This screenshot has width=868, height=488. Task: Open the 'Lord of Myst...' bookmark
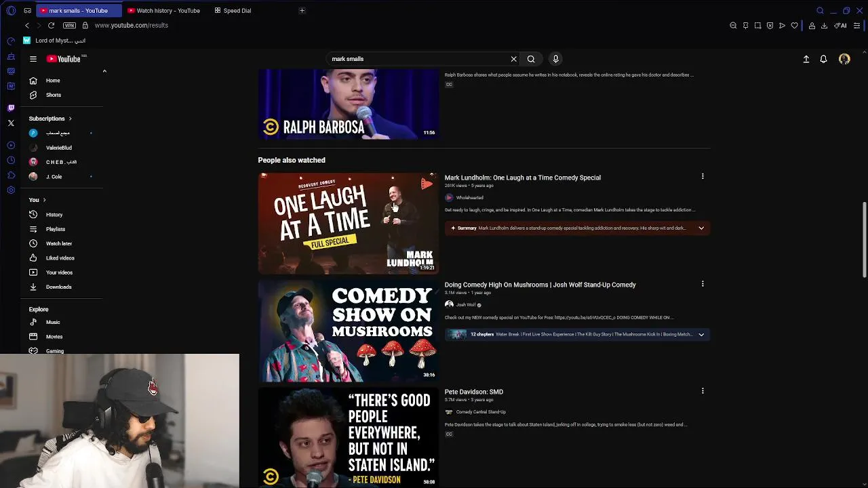pyautogui.click(x=54, y=41)
